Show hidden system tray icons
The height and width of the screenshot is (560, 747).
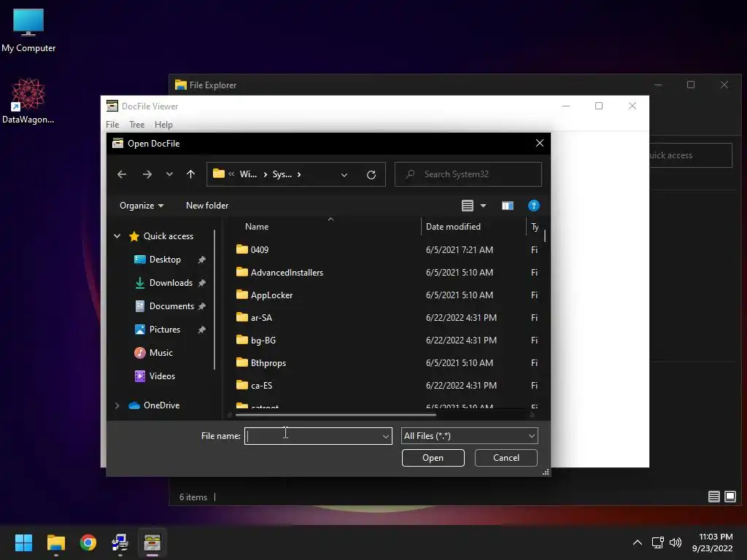(638, 542)
